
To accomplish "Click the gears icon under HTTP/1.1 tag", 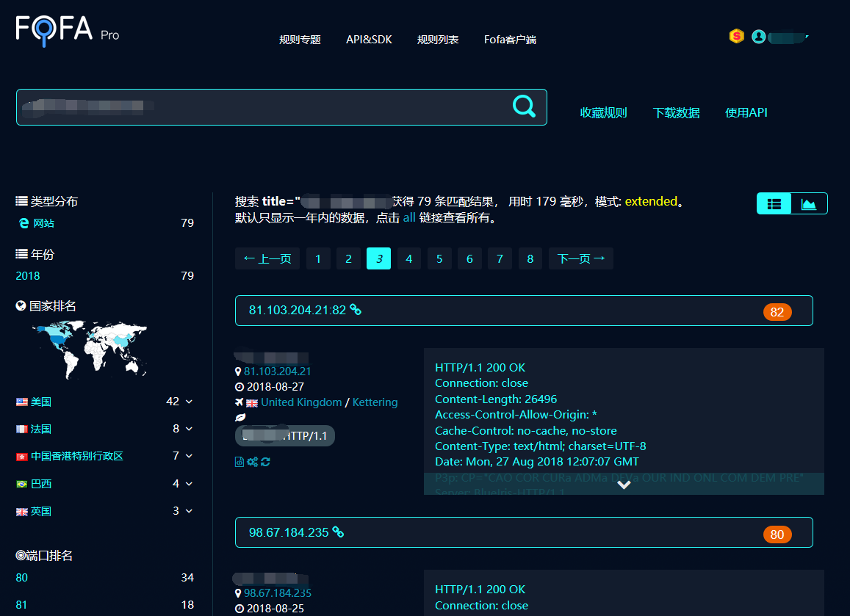I will [253, 462].
